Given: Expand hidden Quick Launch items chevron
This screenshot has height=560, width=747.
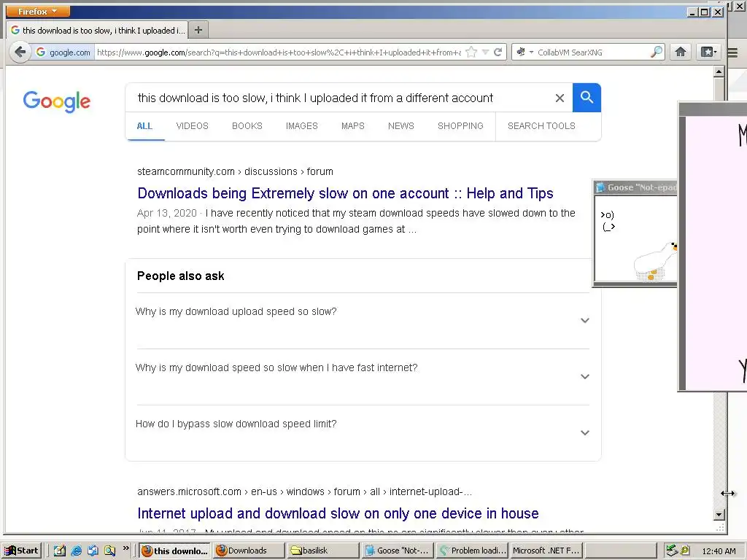Looking at the screenshot, I should [x=125, y=548].
